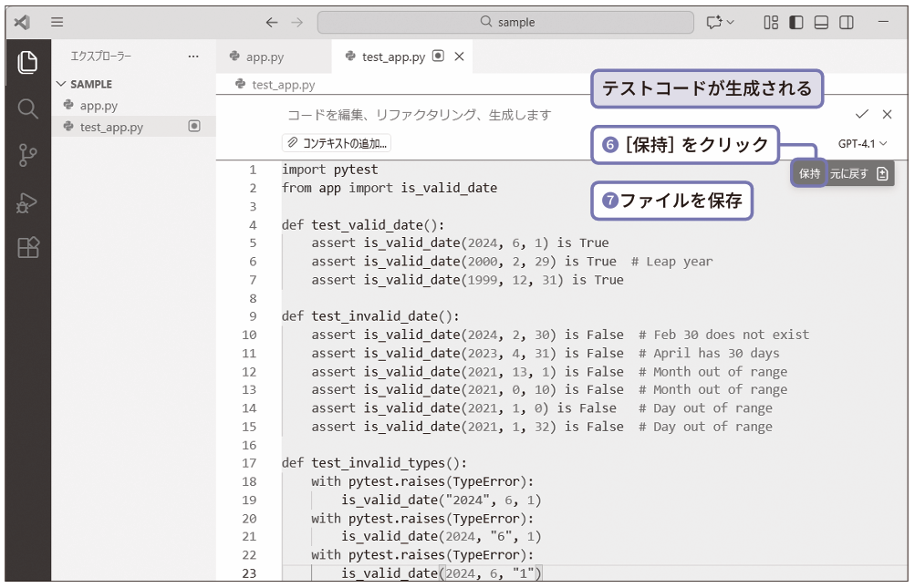Open the Search view in activity bar

(27, 108)
